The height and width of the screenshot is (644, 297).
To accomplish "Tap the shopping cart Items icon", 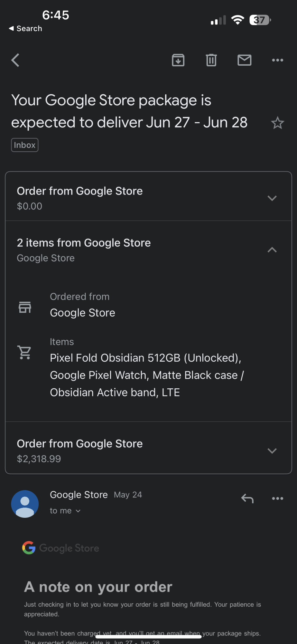I will [25, 352].
